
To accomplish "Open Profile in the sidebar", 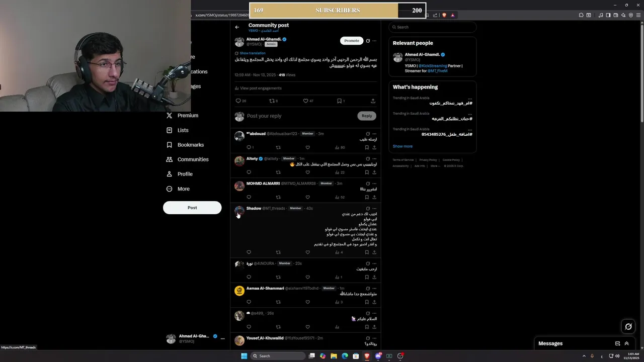I will [x=180, y=174].
